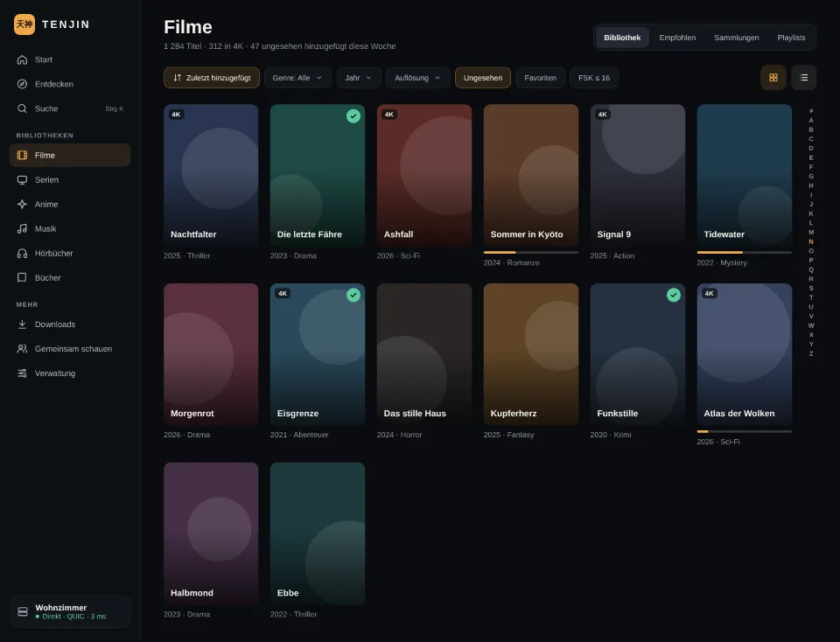Click the Hörbücher headphones icon

pyautogui.click(x=22, y=254)
